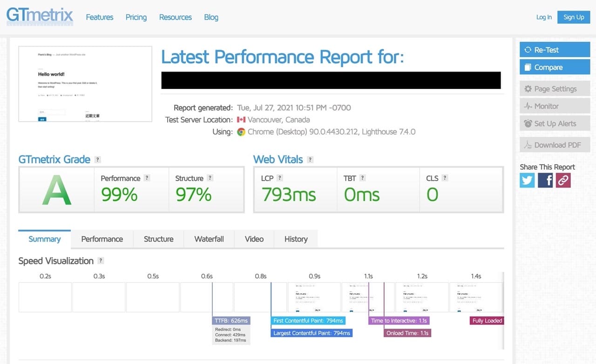Click Fully Loaded marker
Viewport: 596px width, 364px height.
(x=487, y=321)
